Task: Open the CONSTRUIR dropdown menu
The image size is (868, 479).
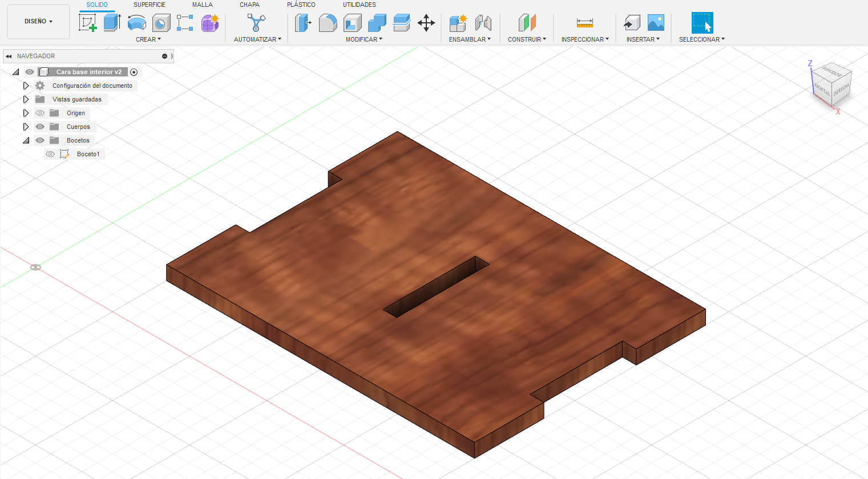Action: (x=527, y=39)
